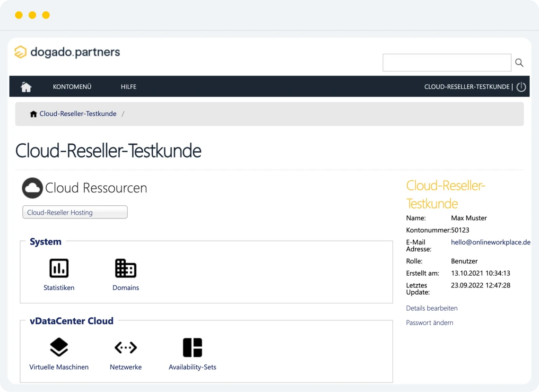Click the hello@onlineworkplace.de email link

pos(490,243)
